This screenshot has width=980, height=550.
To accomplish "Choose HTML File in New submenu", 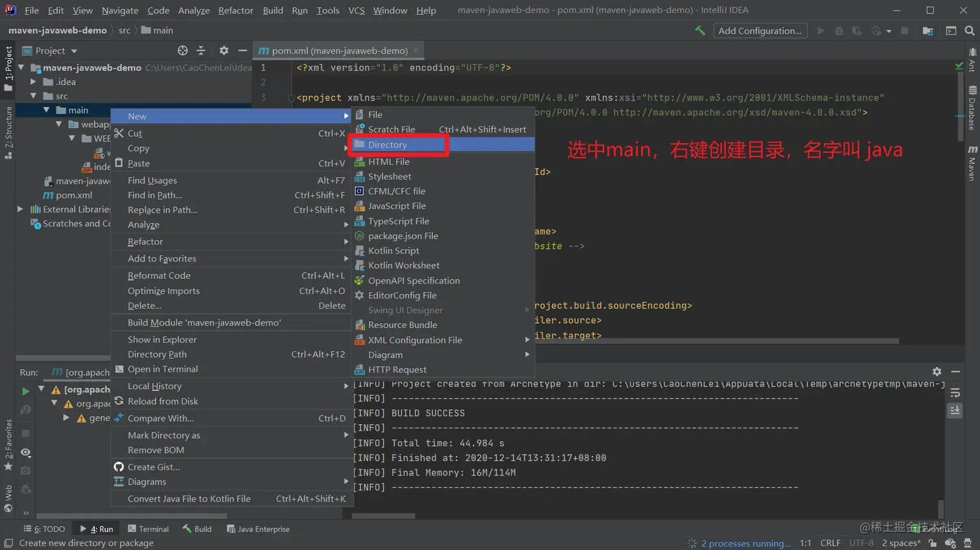I will tap(443, 161).
